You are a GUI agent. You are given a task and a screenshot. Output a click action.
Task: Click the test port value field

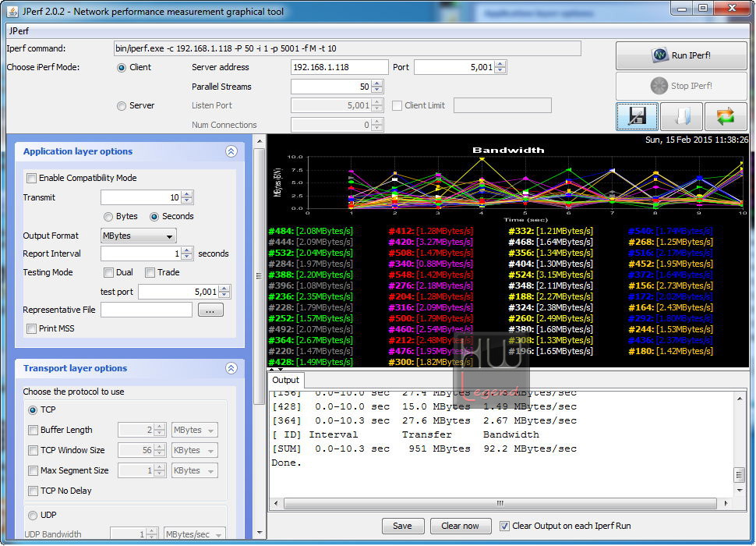click(x=178, y=292)
